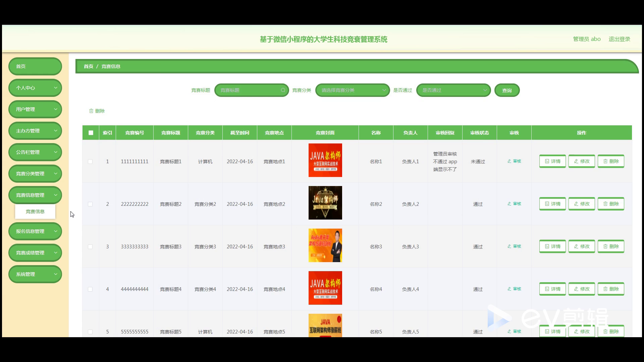Open the 竞赛分类 dropdown filter

pyautogui.click(x=353, y=90)
